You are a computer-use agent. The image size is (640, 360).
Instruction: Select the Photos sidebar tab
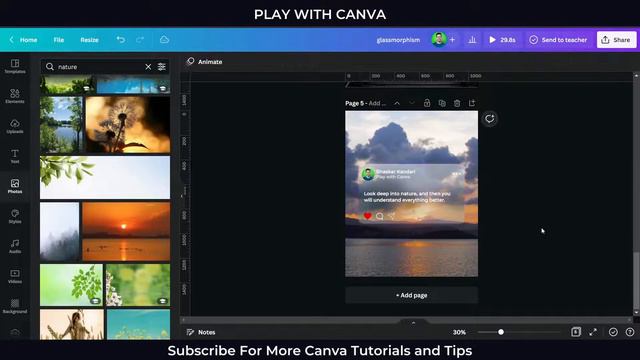coord(15,186)
